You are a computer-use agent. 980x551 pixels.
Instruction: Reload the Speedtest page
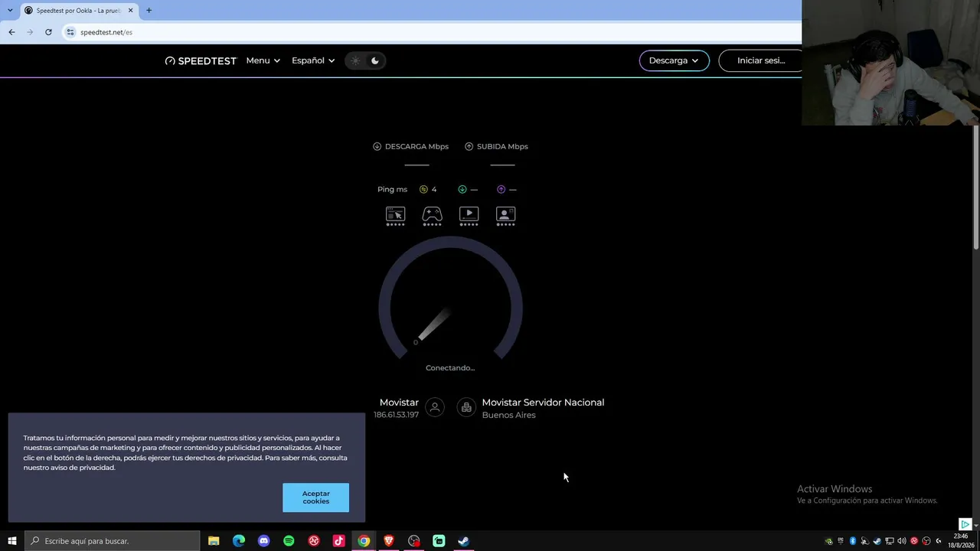pyautogui.click(x=48, y=32)
